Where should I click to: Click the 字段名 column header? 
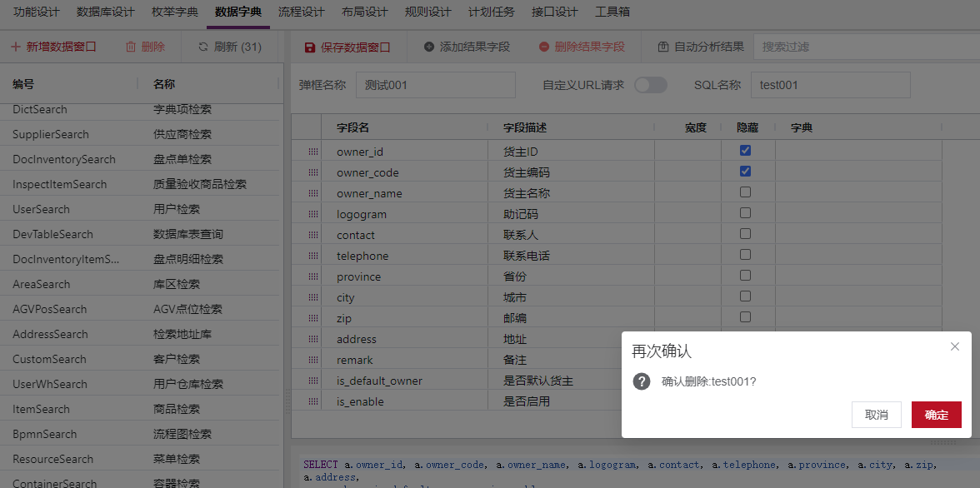[352, 127]
